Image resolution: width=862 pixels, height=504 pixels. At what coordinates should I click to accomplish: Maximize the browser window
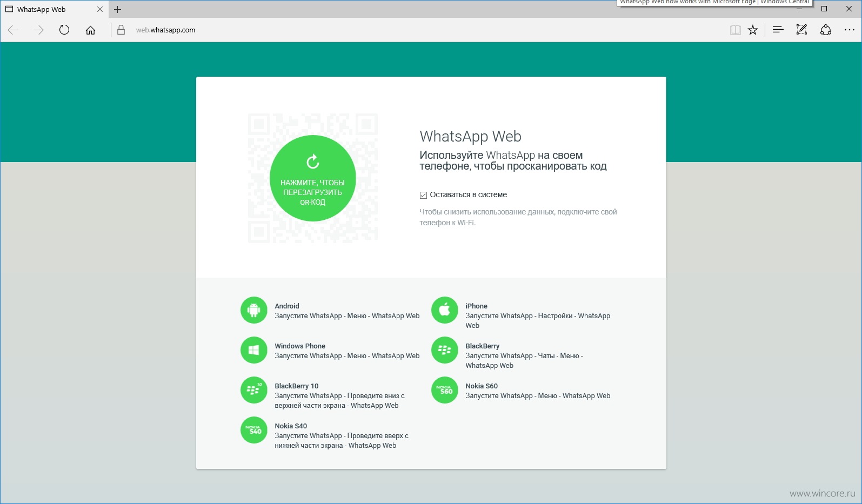(x=824, y=9)
